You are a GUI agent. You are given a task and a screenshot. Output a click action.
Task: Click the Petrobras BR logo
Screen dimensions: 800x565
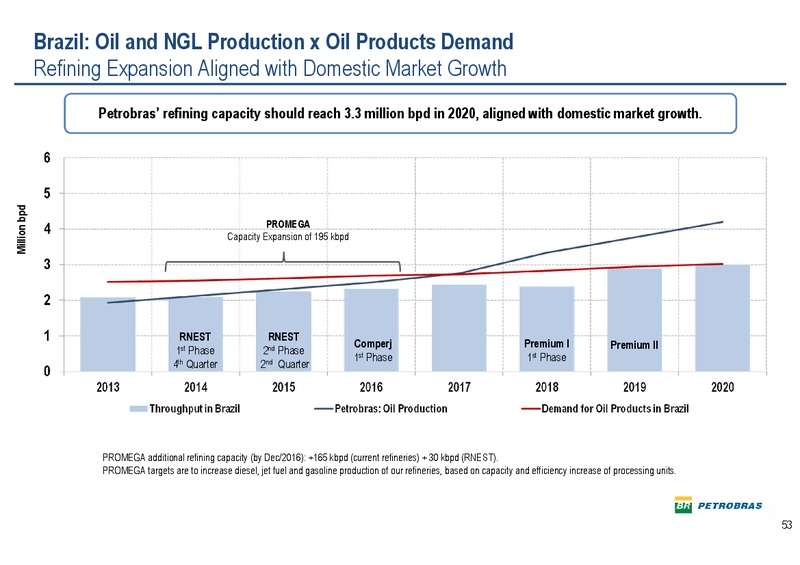(x=683, y=505)
